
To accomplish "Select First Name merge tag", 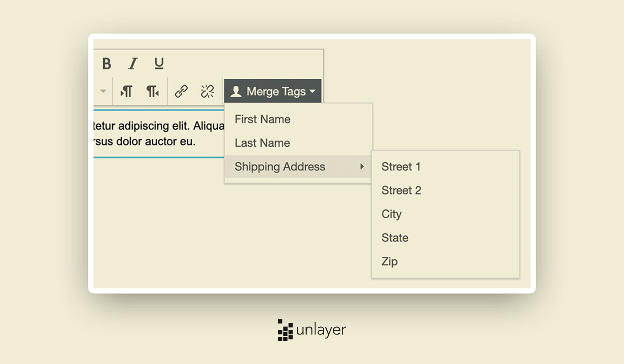I will (262, 119).
